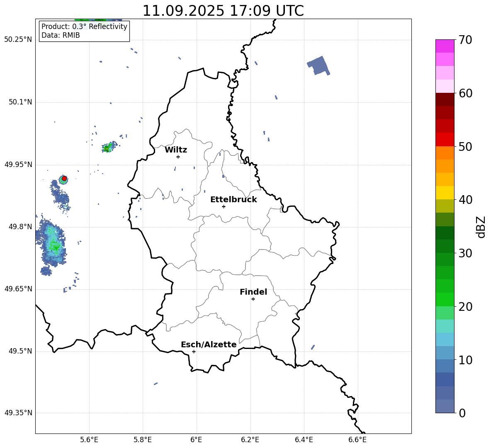Click the 6.2°E longitude label

point(250,440)
